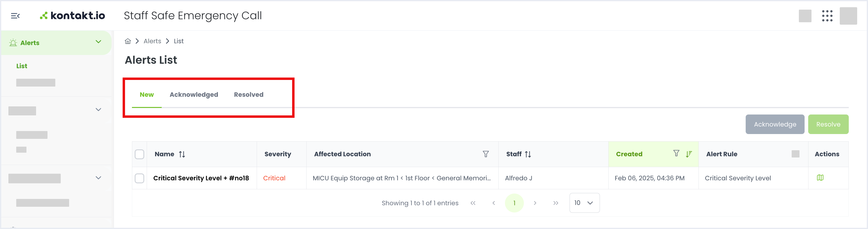Viewport: 868px width, 229px height.
Task: Open the Affected Location filter icon
Action: [486, 154]
